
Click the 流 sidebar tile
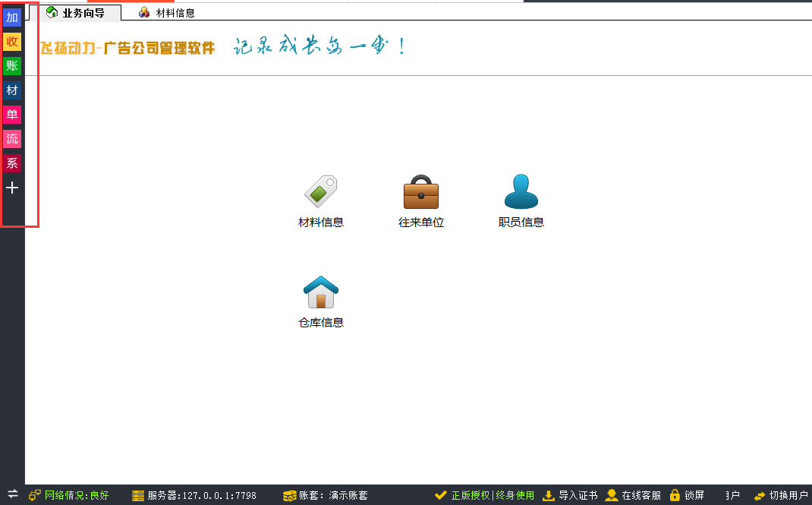click(12, 139)
